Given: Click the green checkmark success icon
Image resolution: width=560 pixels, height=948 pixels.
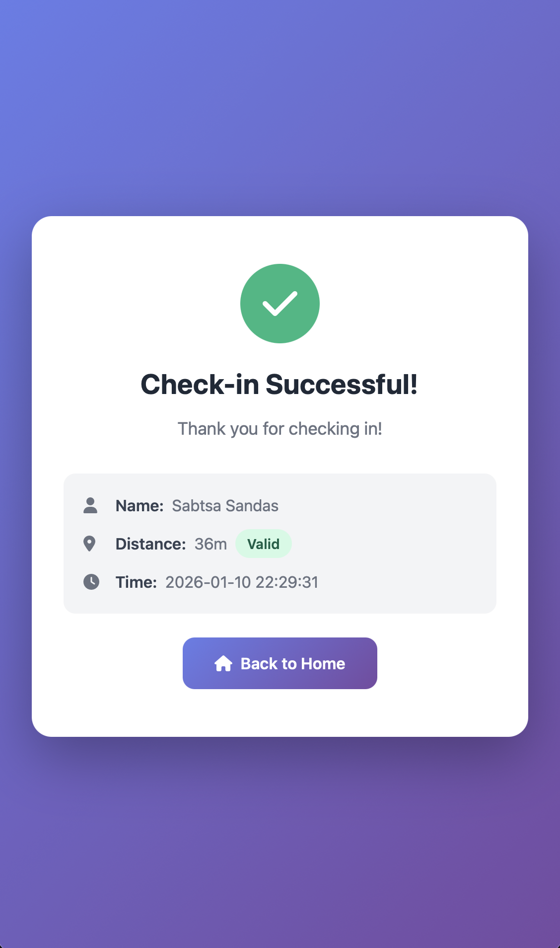Looking at the screenshot, I should [x=280, y=303].
